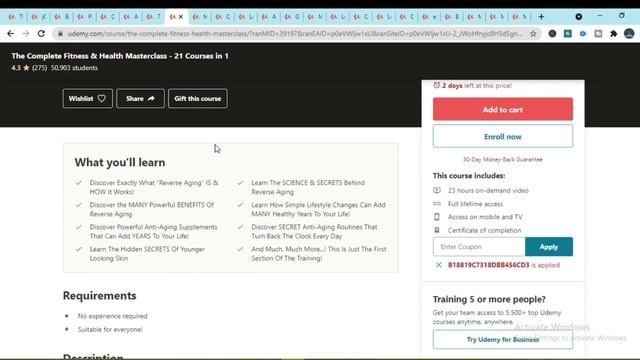Click the Get your team access paragraph

(x=497, y=317)
